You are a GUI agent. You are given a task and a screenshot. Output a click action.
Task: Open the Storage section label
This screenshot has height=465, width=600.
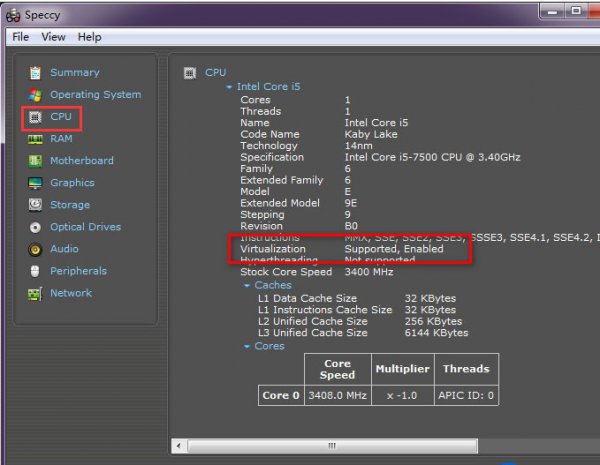(70, 205)
